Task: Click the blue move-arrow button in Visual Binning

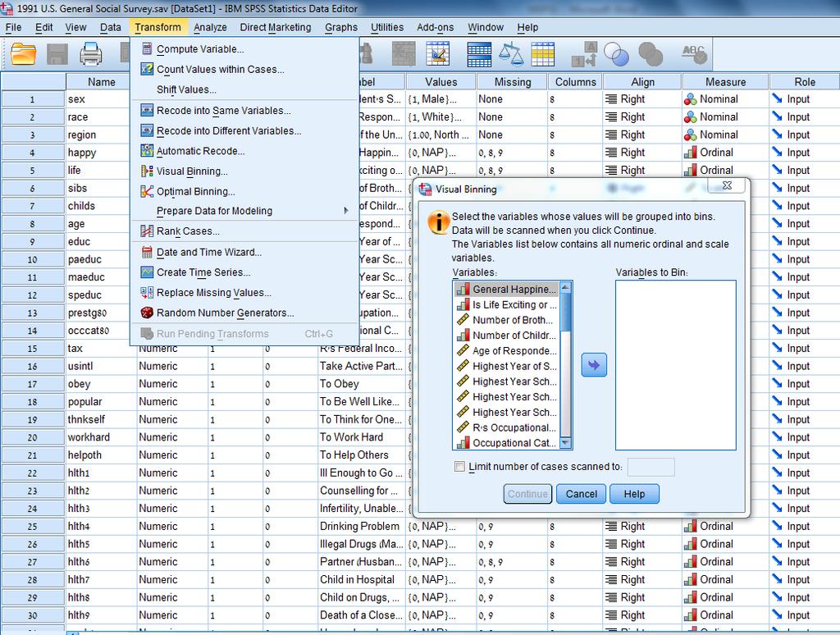Action: (594, 365)
